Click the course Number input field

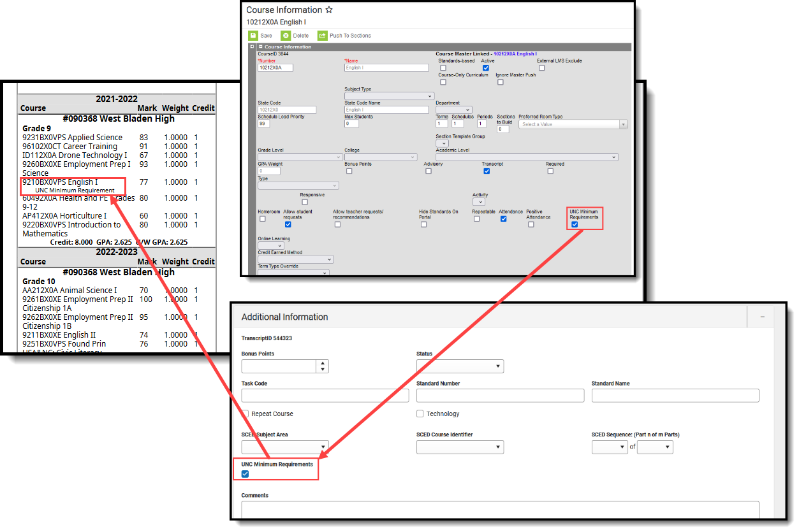pyautogui.click(x=275, y=68)
